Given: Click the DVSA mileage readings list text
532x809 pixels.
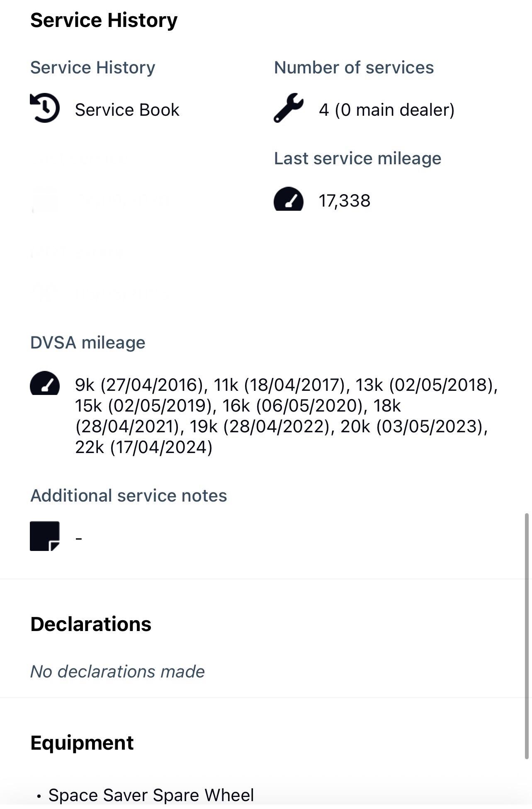Looking at the screenshot, I should (x=286, y=416).
